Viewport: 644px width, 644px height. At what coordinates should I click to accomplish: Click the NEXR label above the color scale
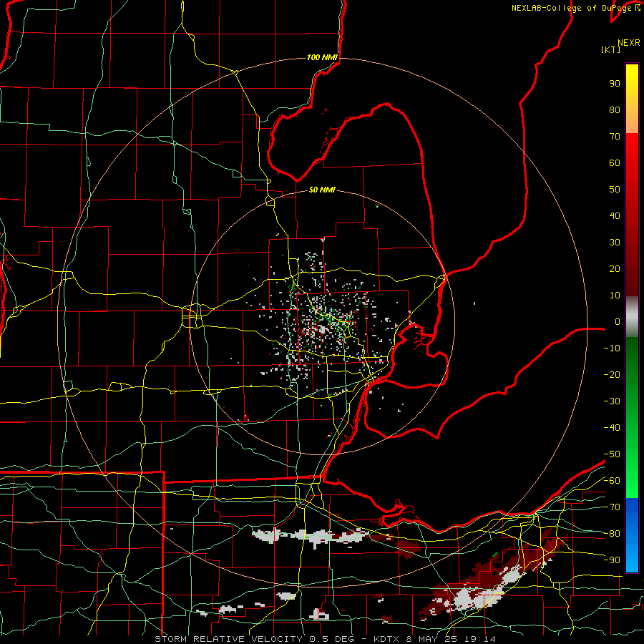(628, 43)
